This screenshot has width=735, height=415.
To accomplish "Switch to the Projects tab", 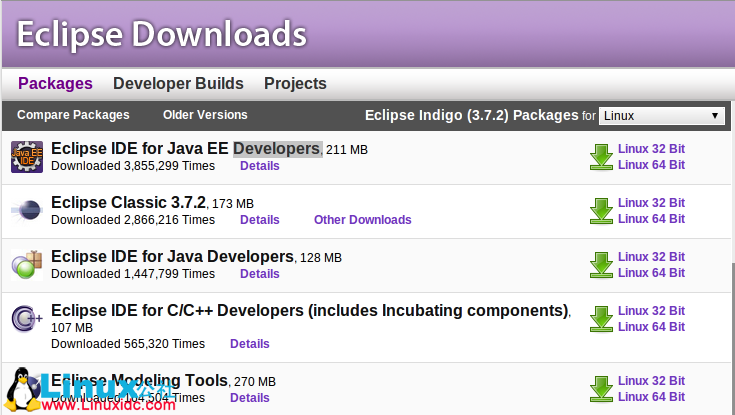I will pyautogui.click(x=295, y=83).
